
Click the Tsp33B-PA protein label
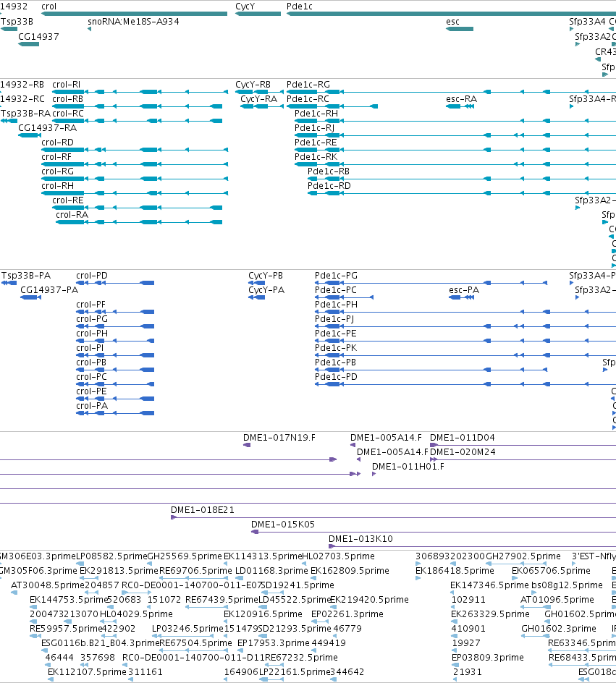pos(26,275)
